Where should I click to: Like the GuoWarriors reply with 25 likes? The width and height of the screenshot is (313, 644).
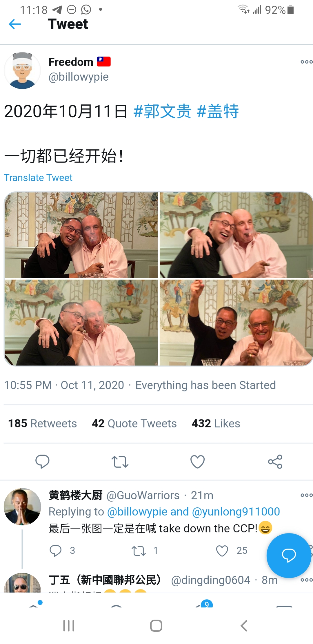[x=222, y=551]
